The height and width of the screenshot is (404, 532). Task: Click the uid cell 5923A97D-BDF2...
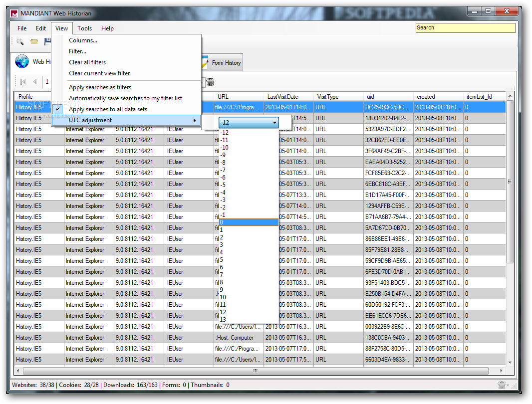(388, 129)
